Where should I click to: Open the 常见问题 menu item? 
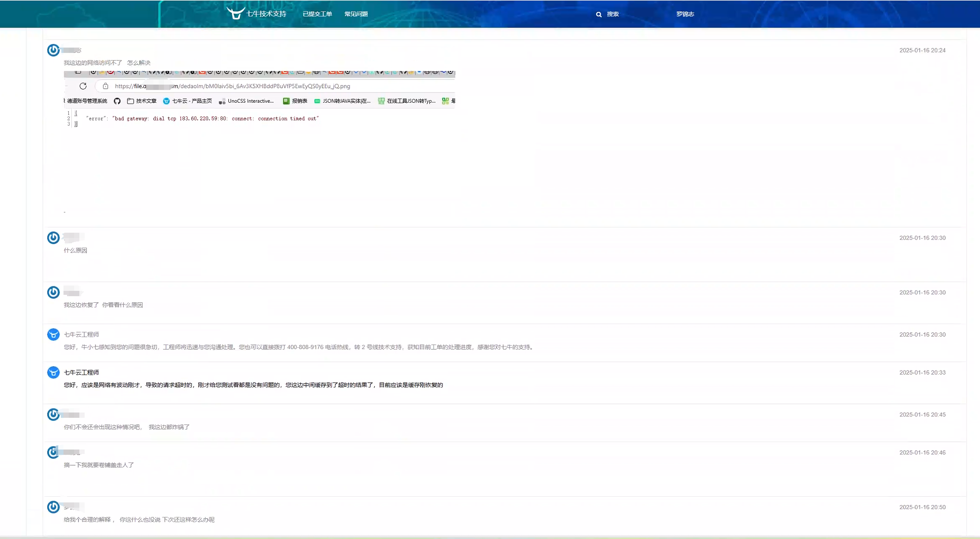click(x=356, y=14)
